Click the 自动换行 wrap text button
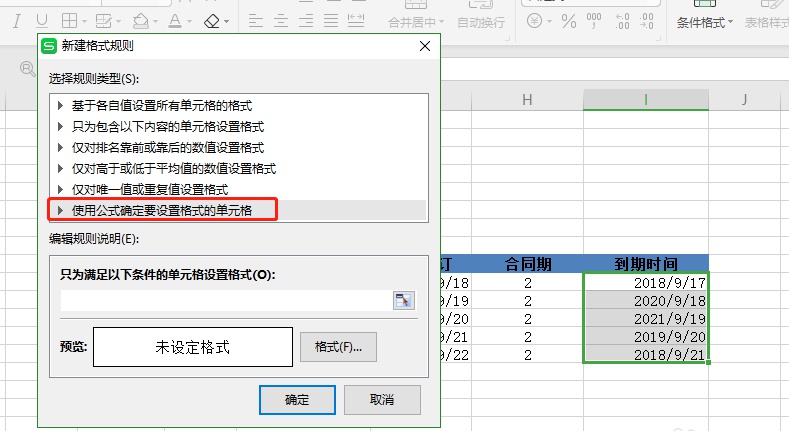The image size is (789, 431). (481, 23)
